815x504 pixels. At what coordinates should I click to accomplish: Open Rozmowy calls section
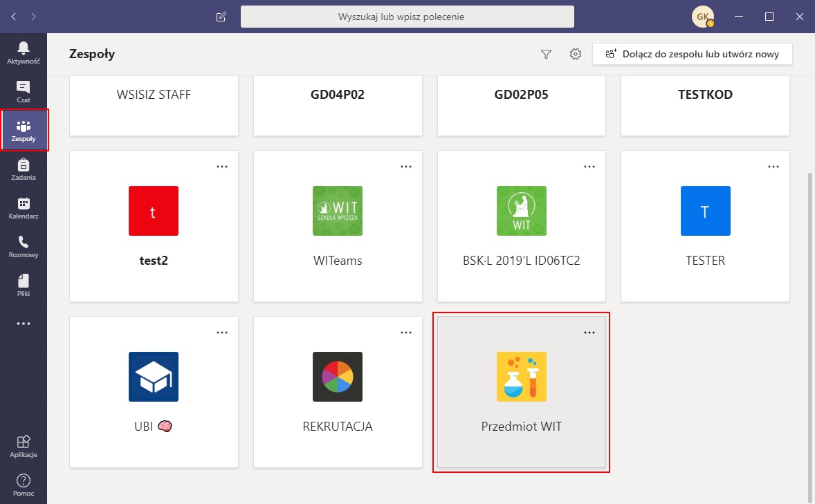[x=24, y=247]
